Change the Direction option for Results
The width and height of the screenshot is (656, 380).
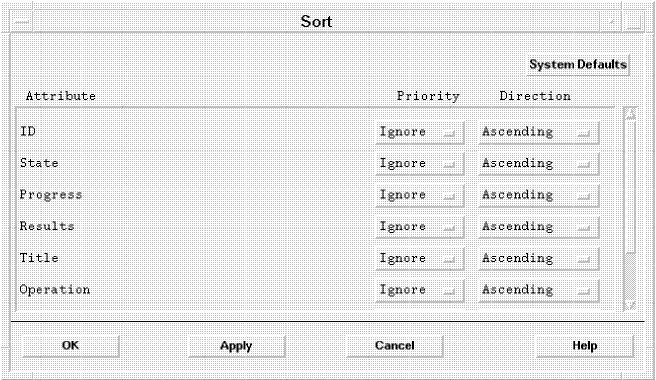click(x=539, y=227)
